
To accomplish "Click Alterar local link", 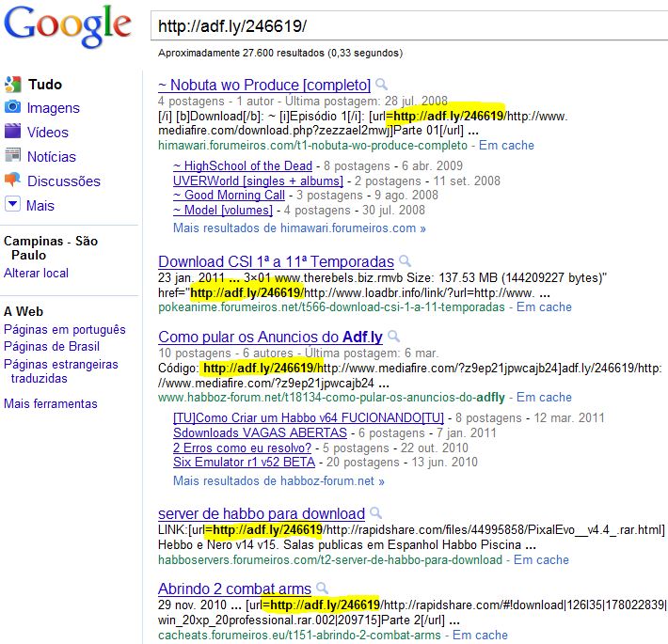I will [36, 273].
